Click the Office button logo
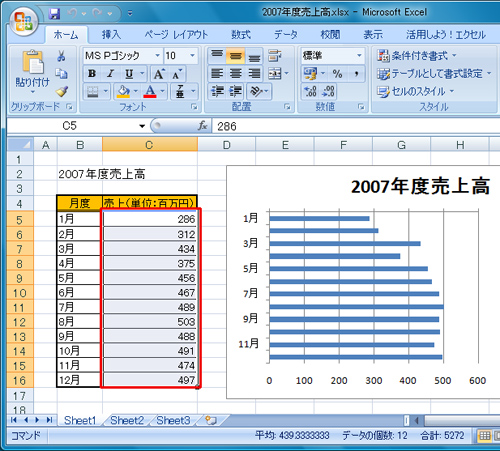The width and height of the screenshot is (500, 451). point(23,22)
